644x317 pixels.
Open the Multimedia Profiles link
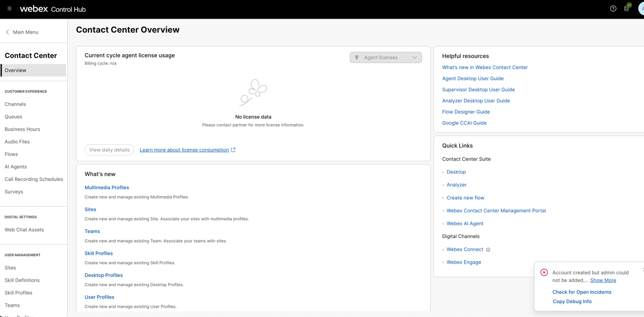click(106, 188)
